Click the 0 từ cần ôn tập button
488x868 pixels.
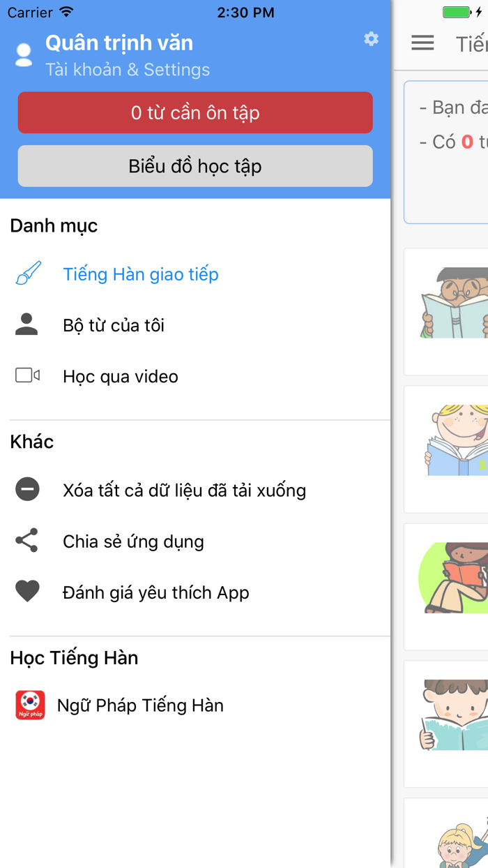pyautogui.click(x=195, y=112)
